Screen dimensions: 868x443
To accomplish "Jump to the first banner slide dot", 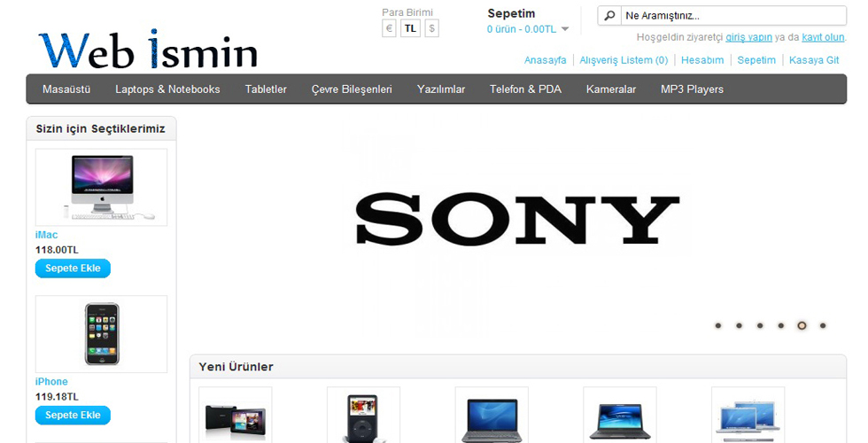I will [x=718, y=326].
